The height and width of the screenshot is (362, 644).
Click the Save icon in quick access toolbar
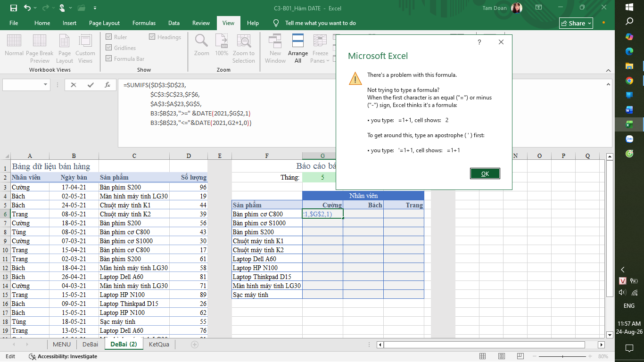[13, 8]
